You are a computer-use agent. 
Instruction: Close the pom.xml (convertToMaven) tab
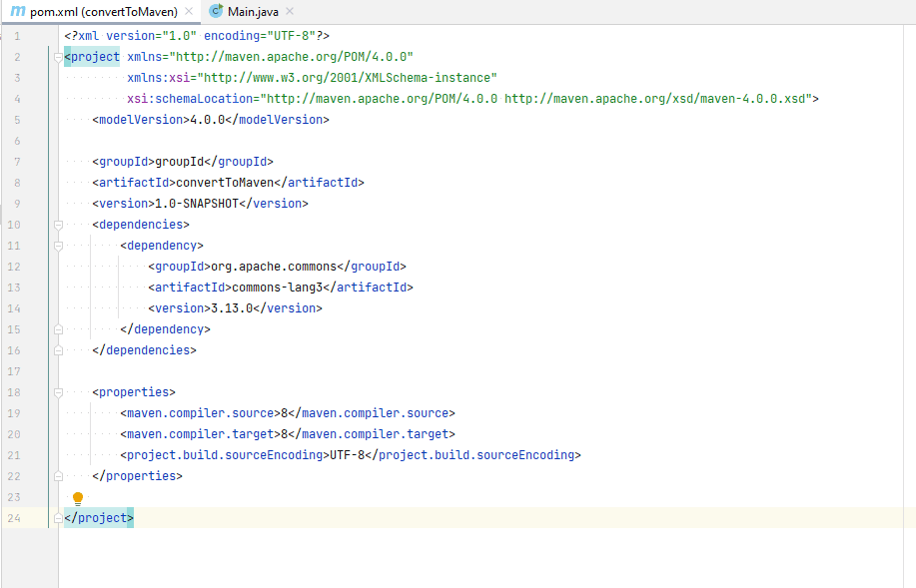point(189,11)
